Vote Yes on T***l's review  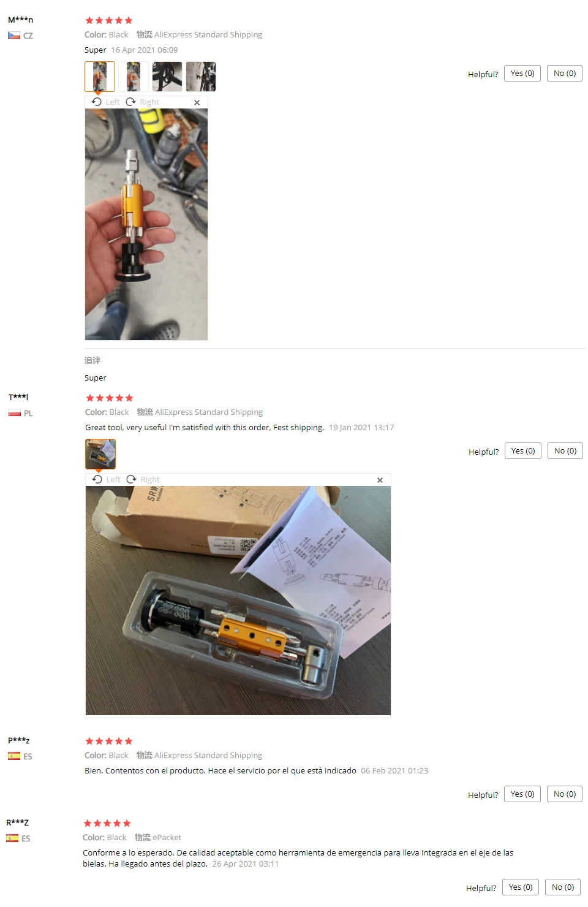[x=523, y=451]
